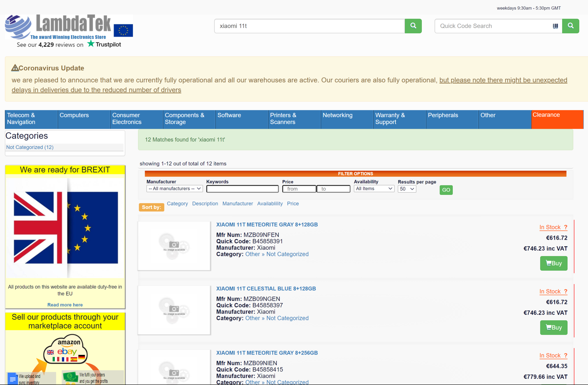Open Celestial Blue's Other » Not Categorized link
588x385 pixels.
click(277, 318)
